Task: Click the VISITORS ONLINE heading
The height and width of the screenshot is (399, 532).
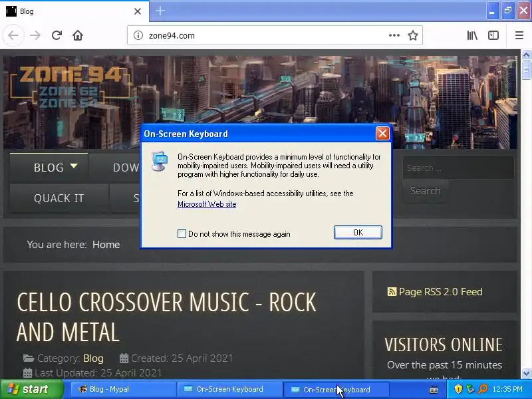Action: coord(444,344)
